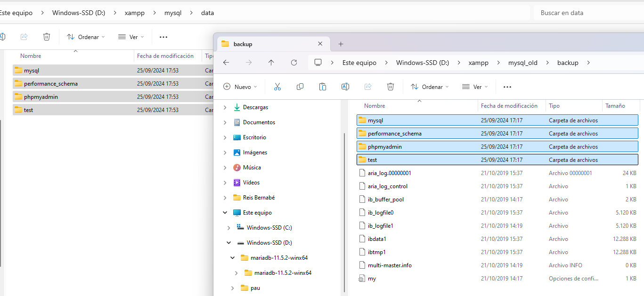Select the ib_logfile0 file

click(497, 213)
